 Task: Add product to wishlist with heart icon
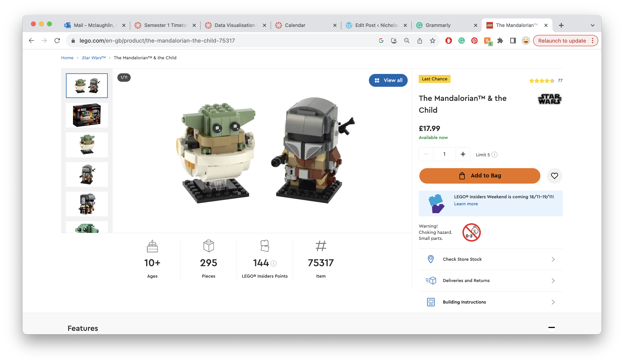click(554, 176)
